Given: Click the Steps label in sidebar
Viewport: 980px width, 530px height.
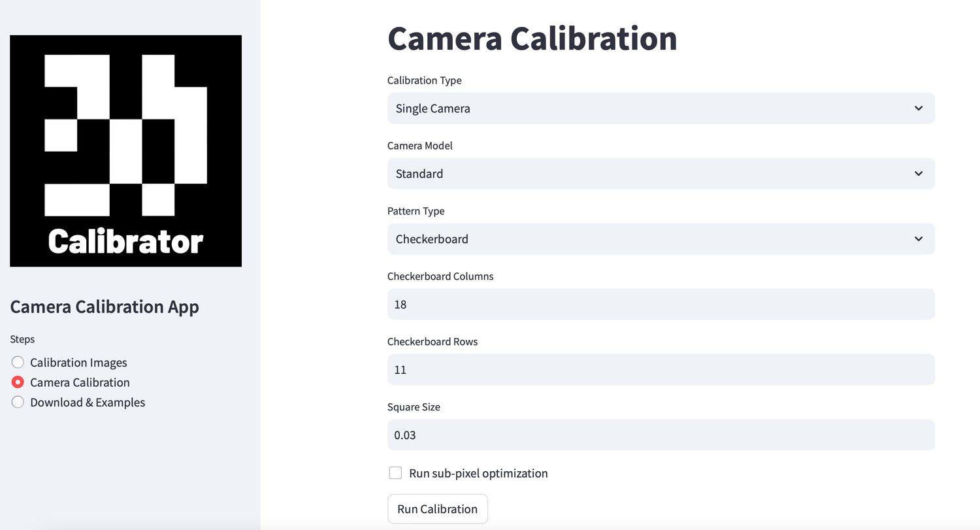Looking at the screenshot, I should point(23,339).
